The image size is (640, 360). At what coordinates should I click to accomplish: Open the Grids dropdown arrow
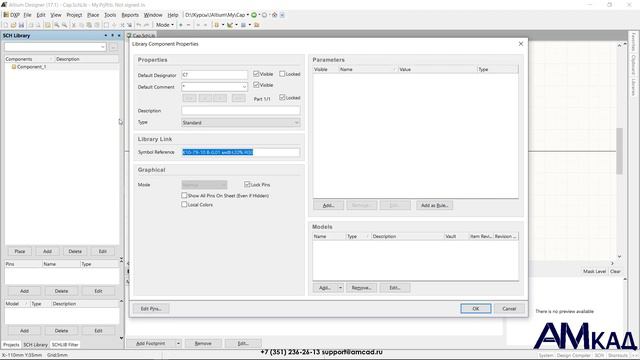(249, 25)
